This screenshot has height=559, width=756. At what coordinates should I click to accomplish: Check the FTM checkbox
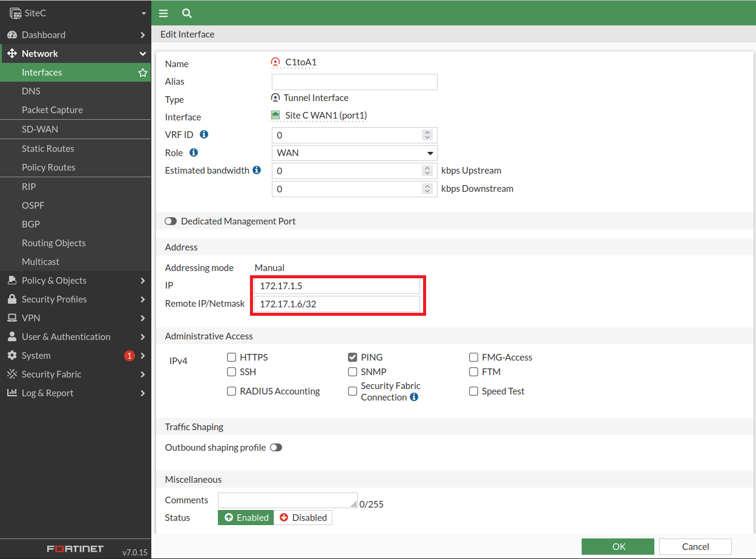click(473, 372)
